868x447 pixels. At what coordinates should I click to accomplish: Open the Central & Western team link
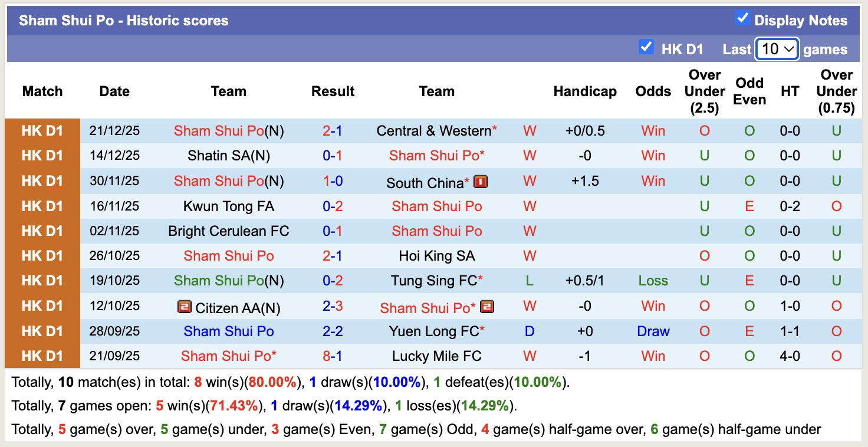[x=433, y=131]
